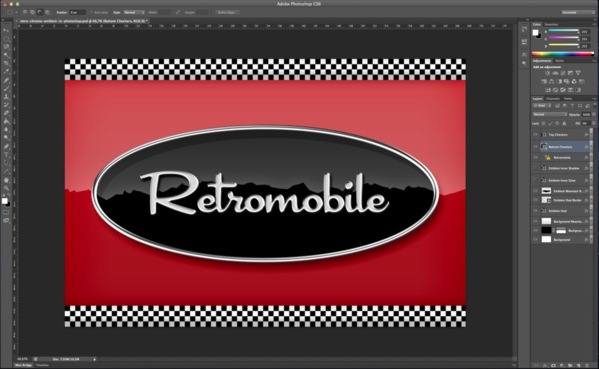This screenshot has width=599, height=369.
Task: Select the Eyedropper tool
Action: tap(6, 72)
